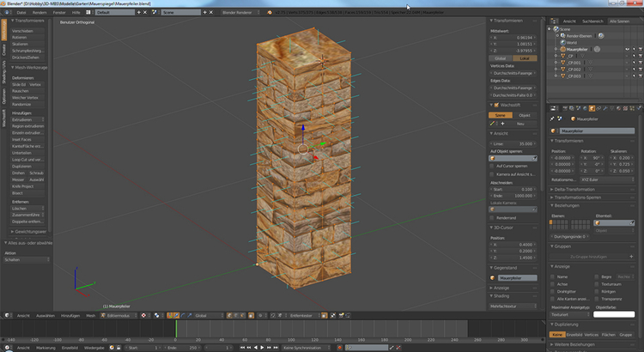Open the Object properties tab icon
Image resolution: width=644 pixels, height=352 pixels.
coord(592,108)
